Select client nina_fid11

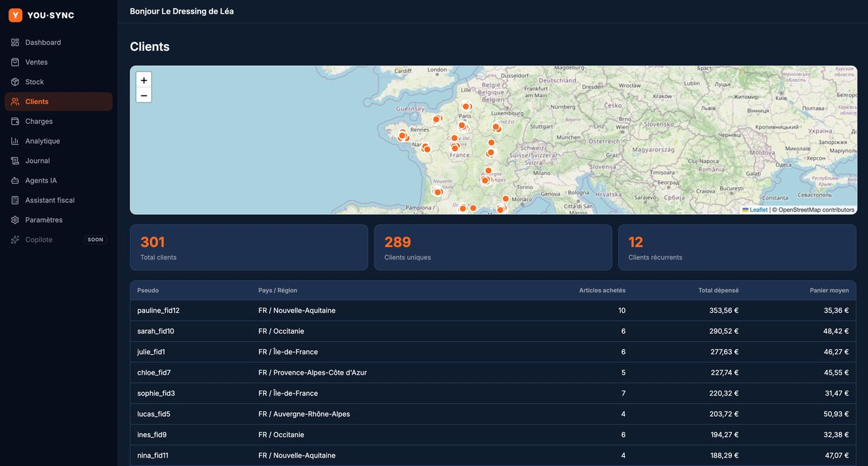pyautogui.click(x=493, y=455)
